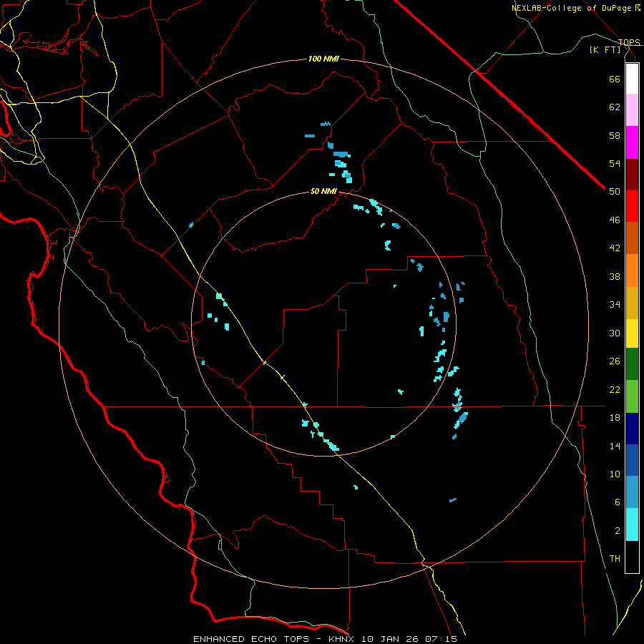The image size is (644, 644).
Task: Click the 2 legend label
Action: click(x=618, y=530)
